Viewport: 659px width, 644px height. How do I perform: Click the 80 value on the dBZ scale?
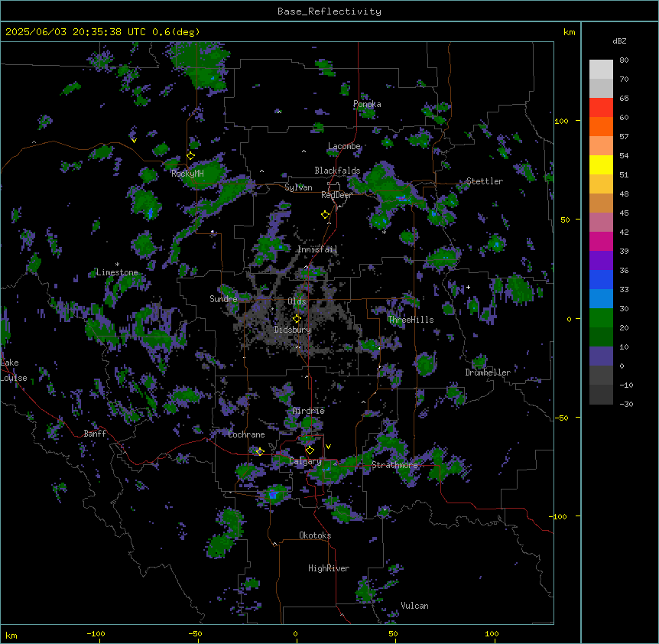pos(624,60)
